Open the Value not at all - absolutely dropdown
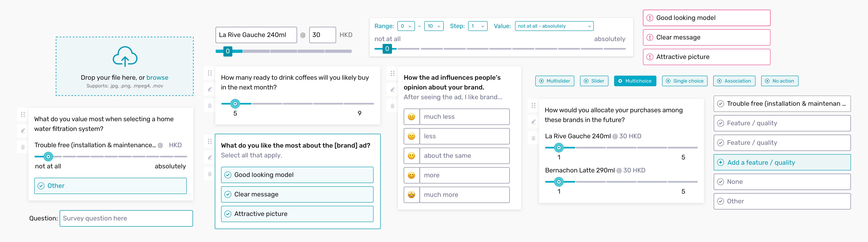This screenshot has height=242, width=868. [554, 26]
